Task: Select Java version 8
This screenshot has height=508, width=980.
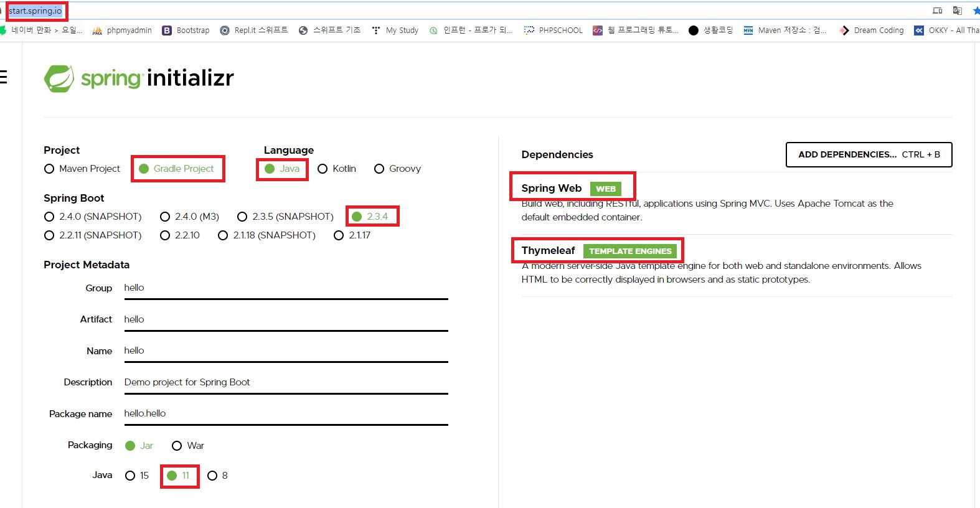Action: click(217, 476)
